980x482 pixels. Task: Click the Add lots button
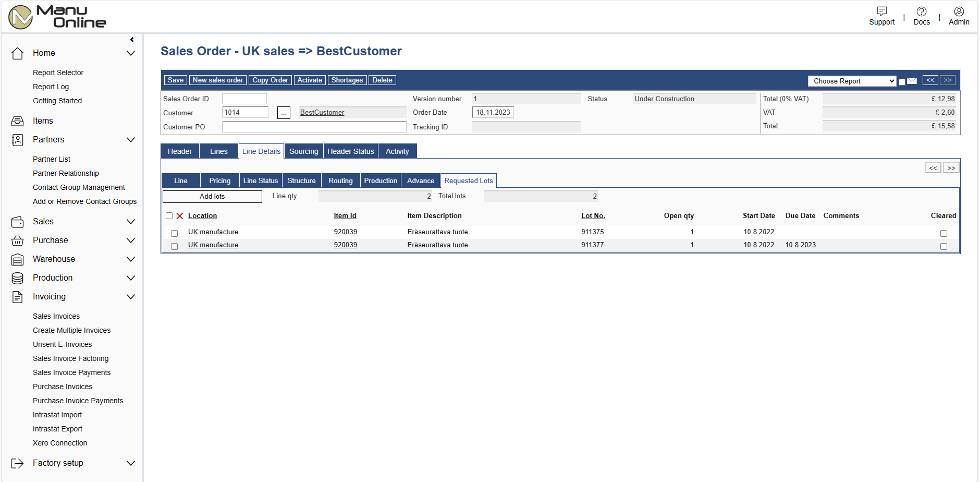[x=212, y=197]
